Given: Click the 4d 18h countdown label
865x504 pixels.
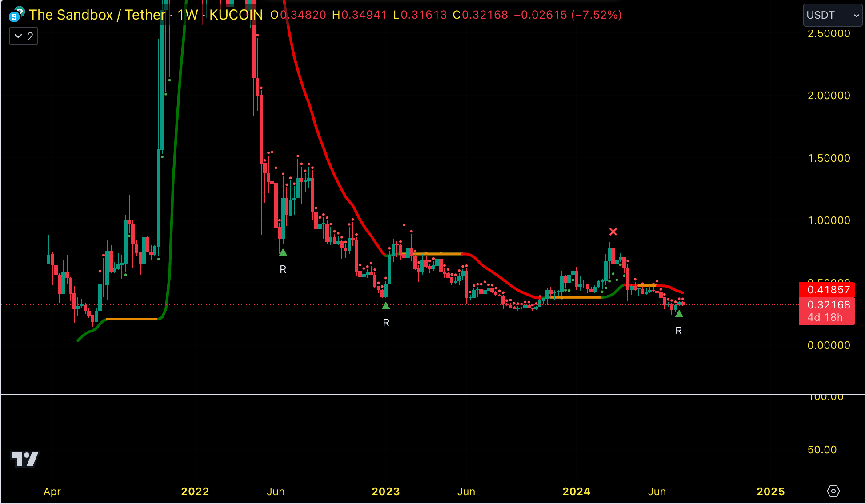Looking at the screenshot, I should click(x=825, y=317).
